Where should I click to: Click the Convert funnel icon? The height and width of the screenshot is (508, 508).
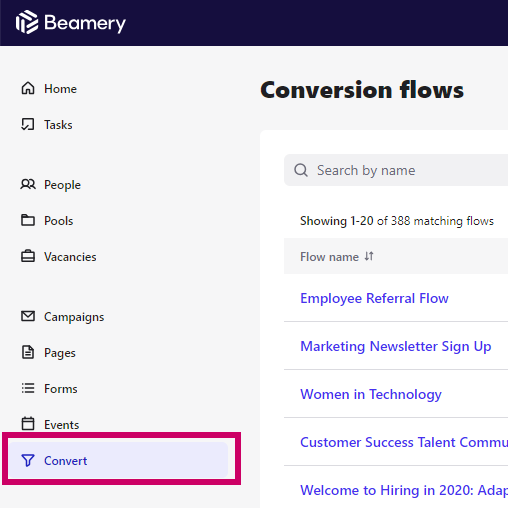(28, 460)
